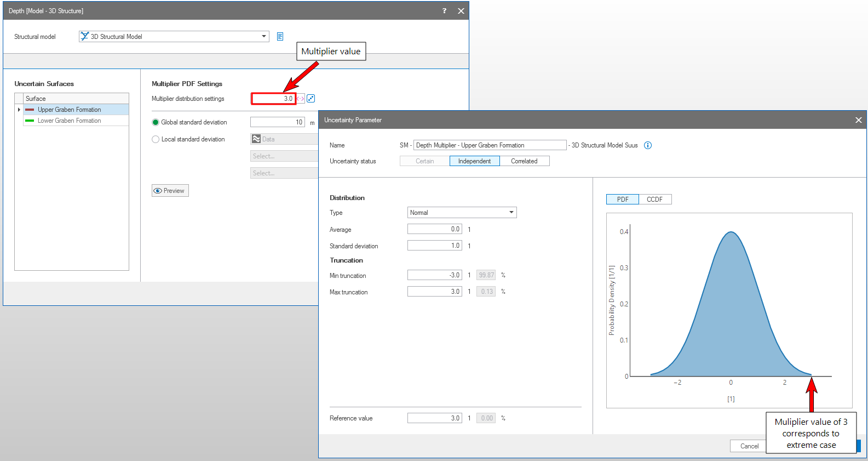The height and width of the screenshot is (461, 868).
Task: Select Local standard deviation radio button
Action: [156, 139]
